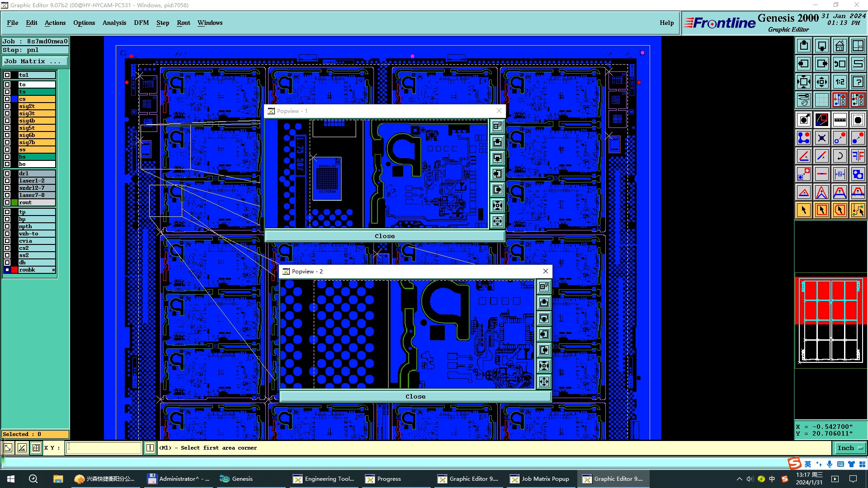This screenshot has width=868, height=488.
Task: Click Close button in Popview 1
Action: pyautogui.click(x=384, y=236)
